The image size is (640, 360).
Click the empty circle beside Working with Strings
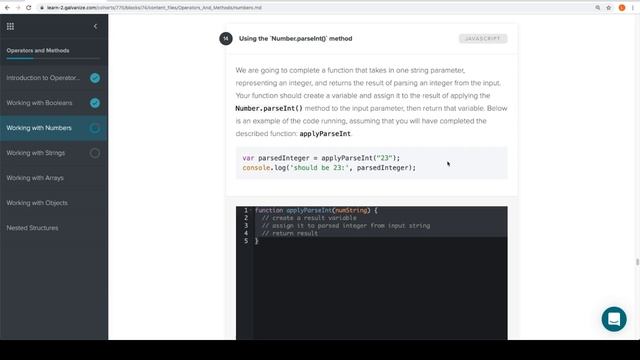coord(95,153)
